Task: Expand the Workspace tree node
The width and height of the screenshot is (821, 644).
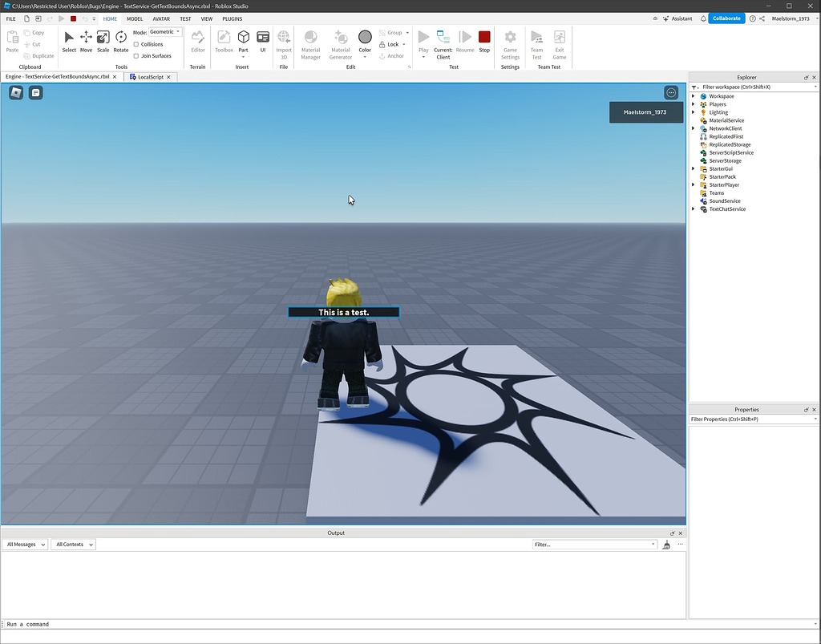Action: click(x=694, y=96)
